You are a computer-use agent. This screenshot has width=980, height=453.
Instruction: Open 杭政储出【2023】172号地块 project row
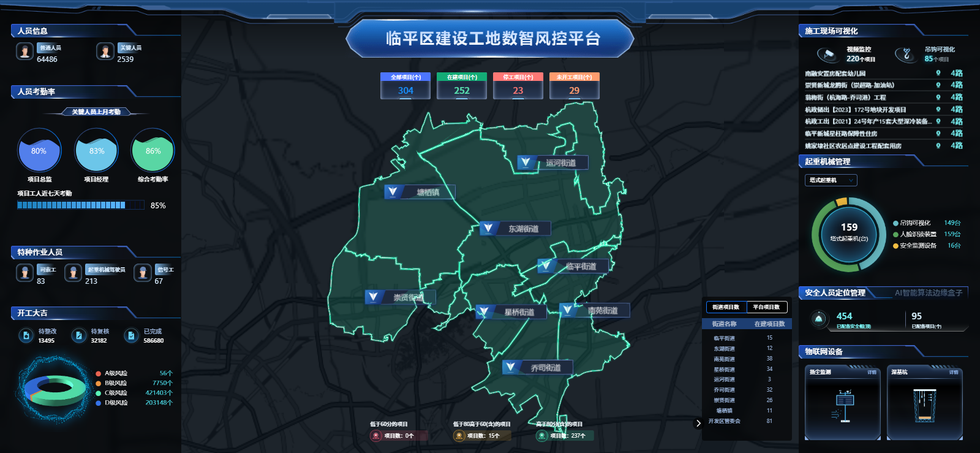click(x=883, y=109)
